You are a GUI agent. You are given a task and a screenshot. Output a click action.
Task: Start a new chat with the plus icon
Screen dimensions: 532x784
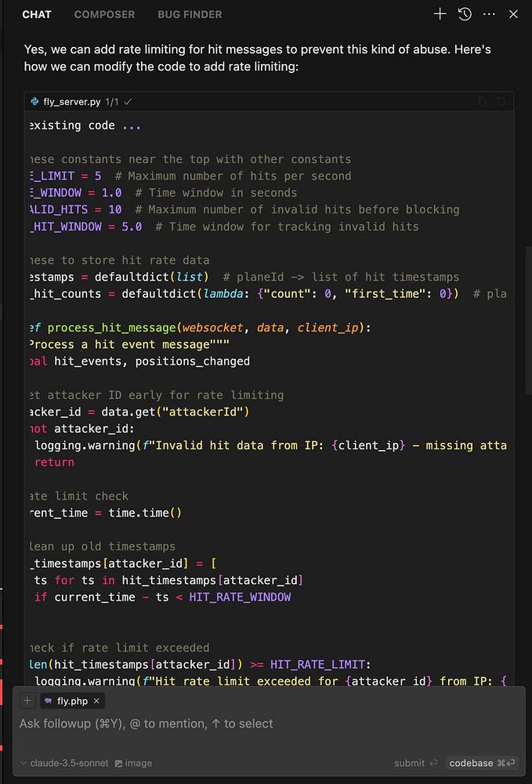[x=440, y=14]
